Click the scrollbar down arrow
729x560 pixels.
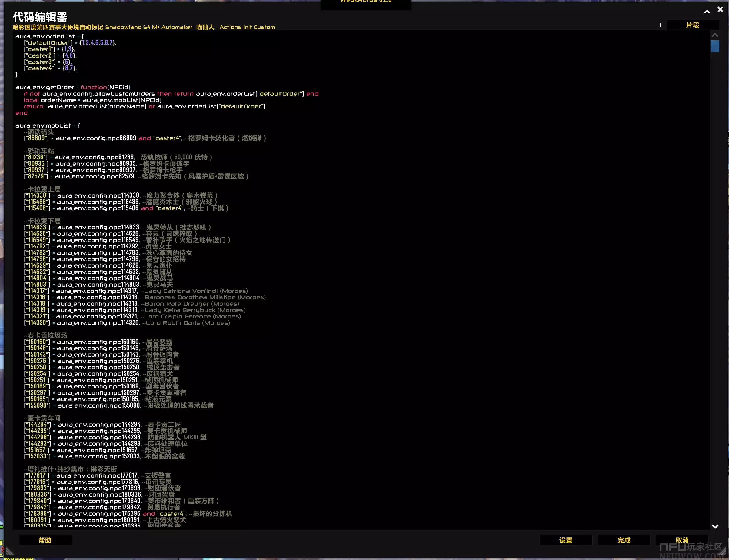pos(715,526)
